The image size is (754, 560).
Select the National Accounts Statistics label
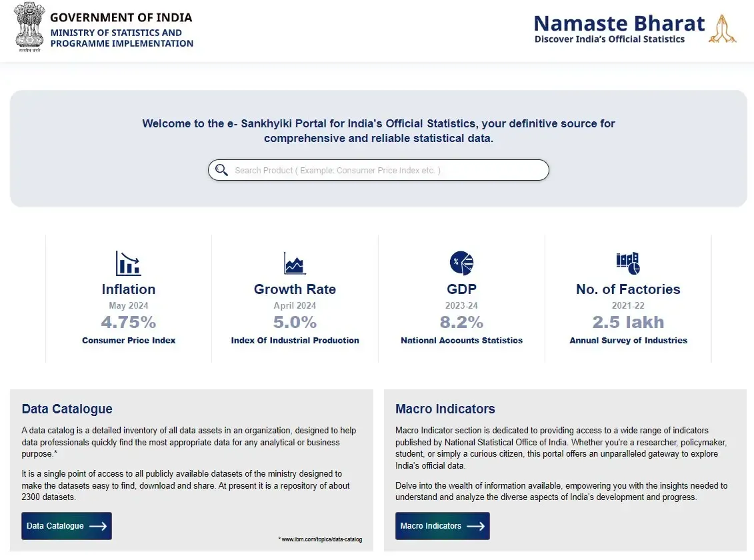[461, 340]
